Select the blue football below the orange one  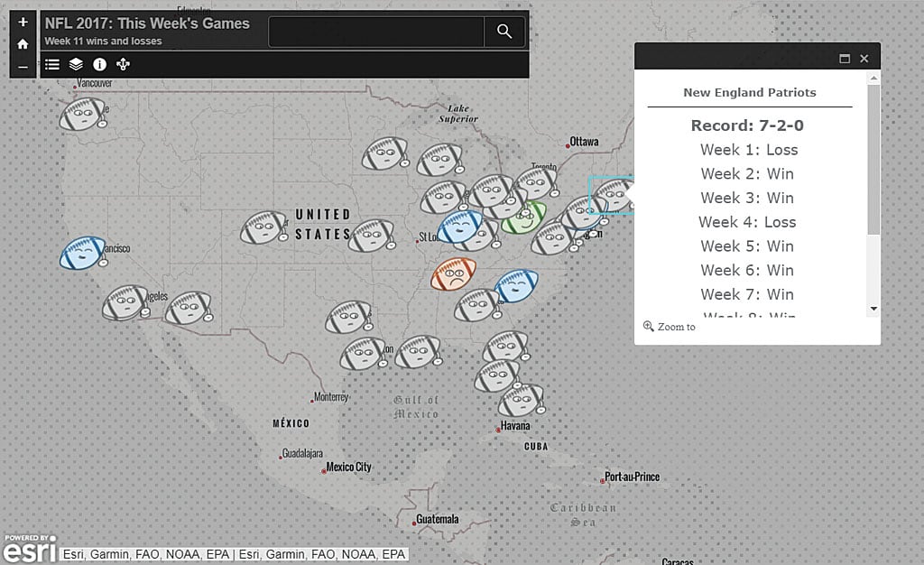(516, 286)
